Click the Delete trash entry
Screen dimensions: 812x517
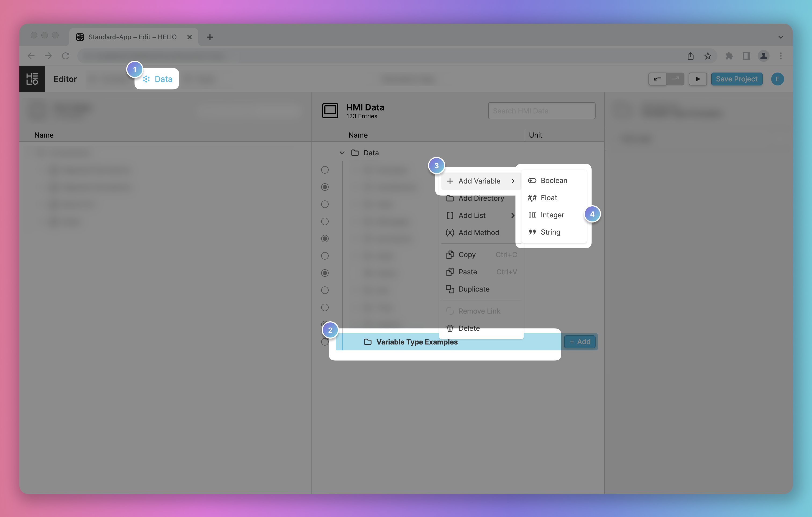(x=469, y=328)
